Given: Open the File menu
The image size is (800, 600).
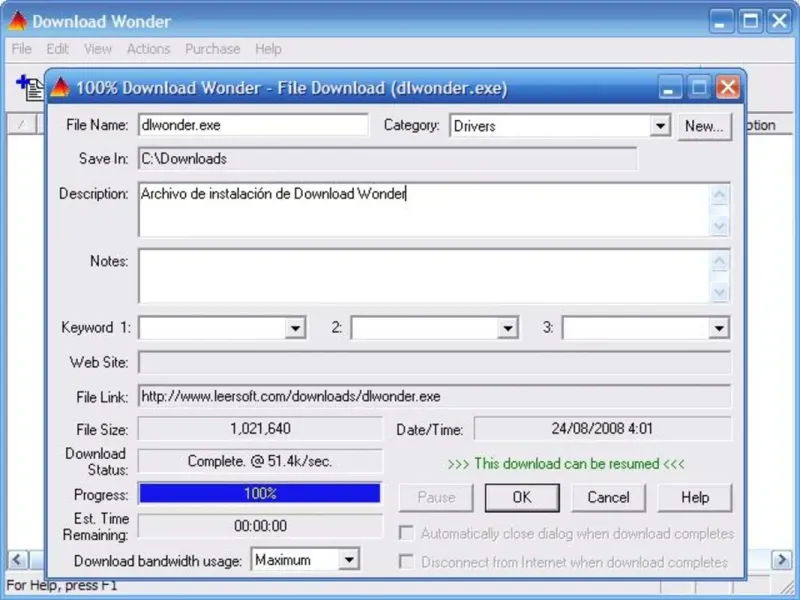Looking at the screenshot, I should pos(21,49).
